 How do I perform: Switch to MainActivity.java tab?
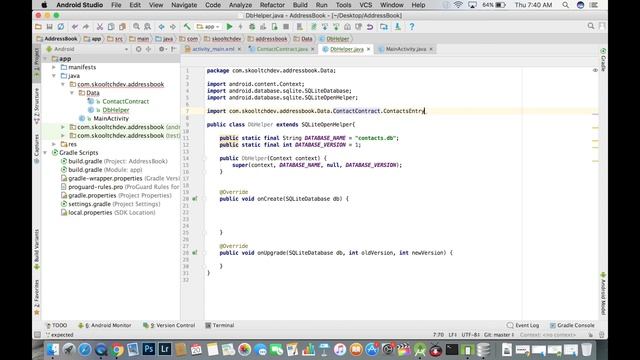(x=406, y=49)
